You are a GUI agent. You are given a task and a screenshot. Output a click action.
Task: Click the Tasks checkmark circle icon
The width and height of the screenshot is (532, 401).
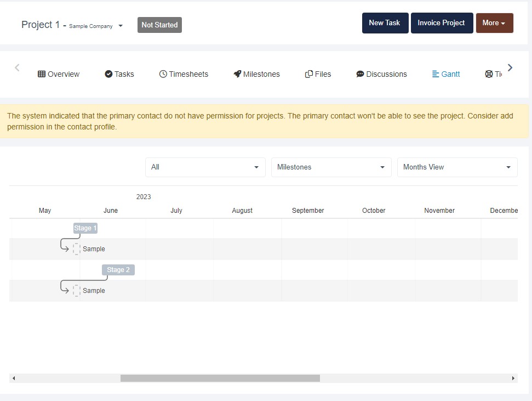pyautogui.click(x=108, y=74)
